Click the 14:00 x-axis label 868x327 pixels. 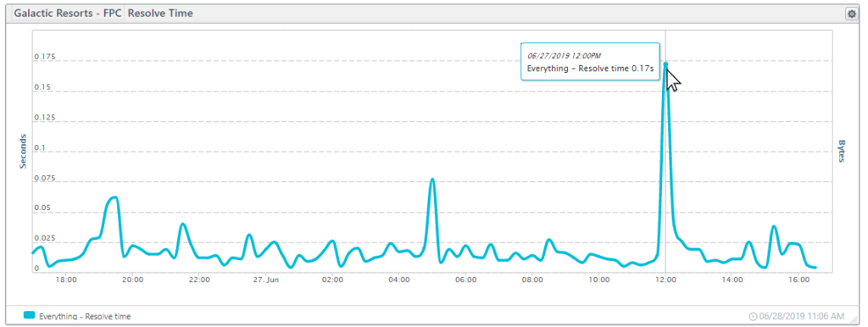coord(732,280)
